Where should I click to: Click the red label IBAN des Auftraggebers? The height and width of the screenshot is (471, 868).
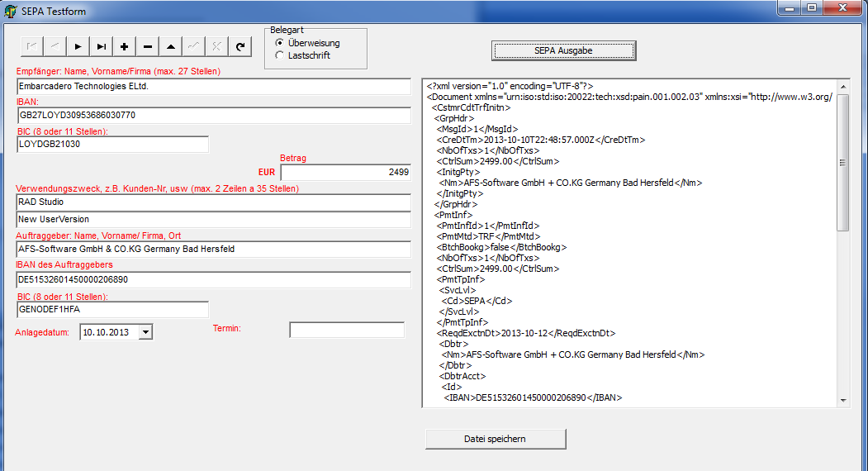pyautogui.click(x=64, y=265)
